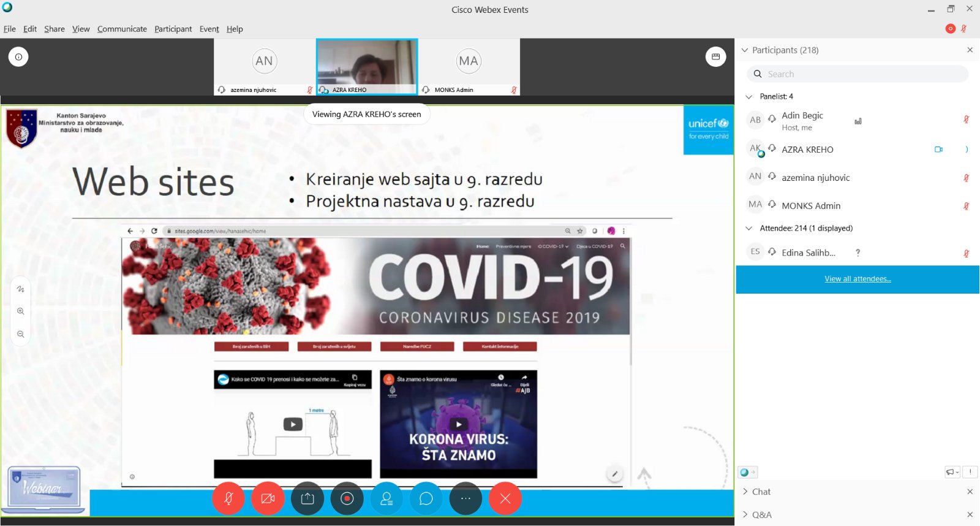
Task: Collapse the Panelist section
Action: 748,97
